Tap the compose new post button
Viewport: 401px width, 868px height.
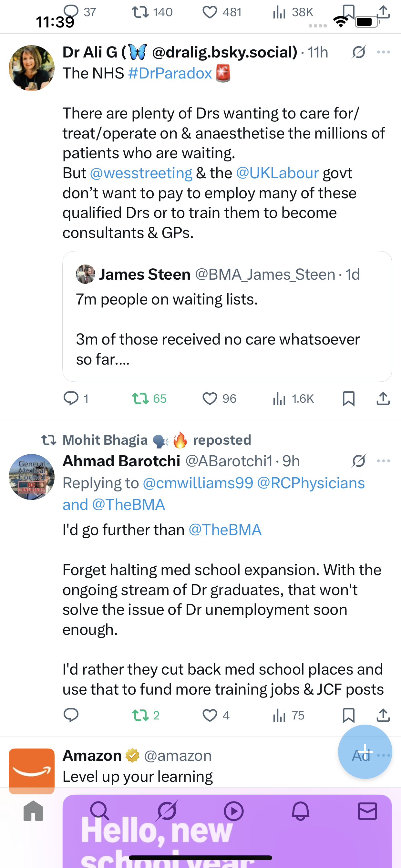pos(365,751)
